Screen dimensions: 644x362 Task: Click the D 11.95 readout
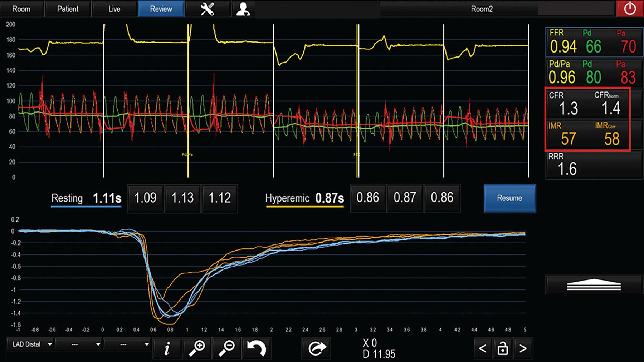point(379,354)
